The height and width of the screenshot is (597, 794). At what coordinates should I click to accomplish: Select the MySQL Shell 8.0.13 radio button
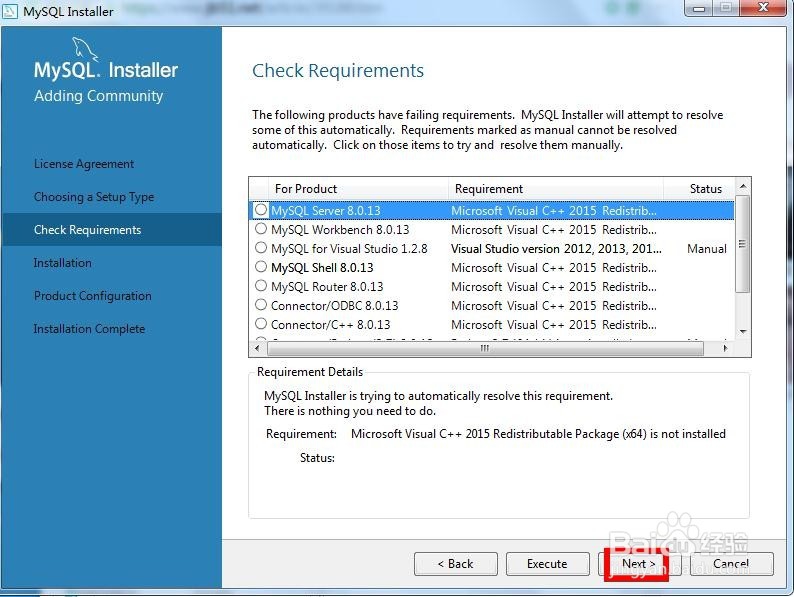point(261,266)
